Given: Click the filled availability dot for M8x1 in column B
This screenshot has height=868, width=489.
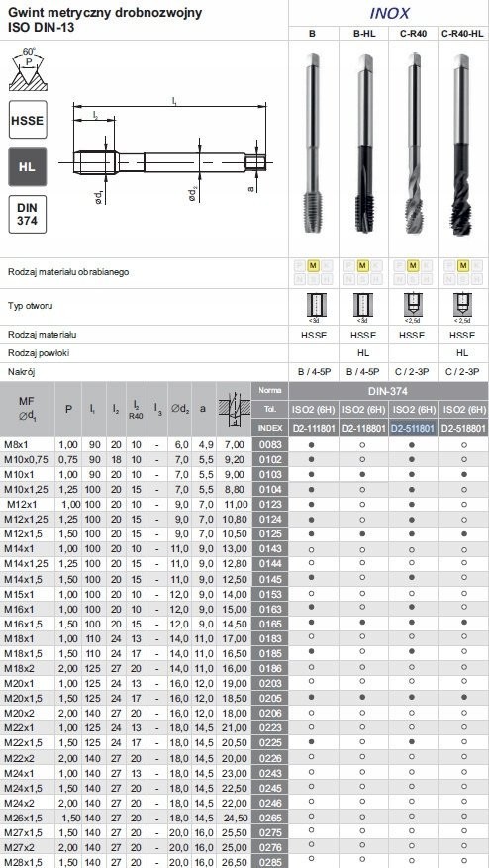Looking at the screenshot, I should tap(313, 444).
